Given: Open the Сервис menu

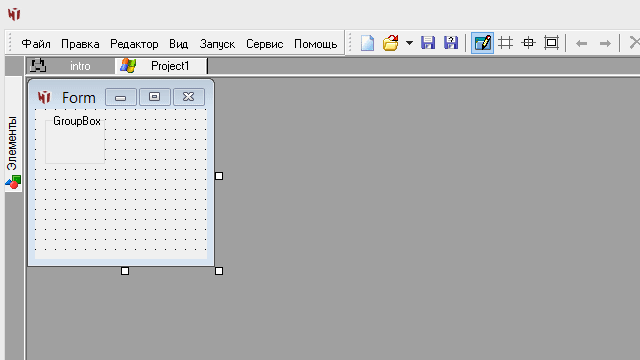Looking at the screenshot, I should pos(264,43).
